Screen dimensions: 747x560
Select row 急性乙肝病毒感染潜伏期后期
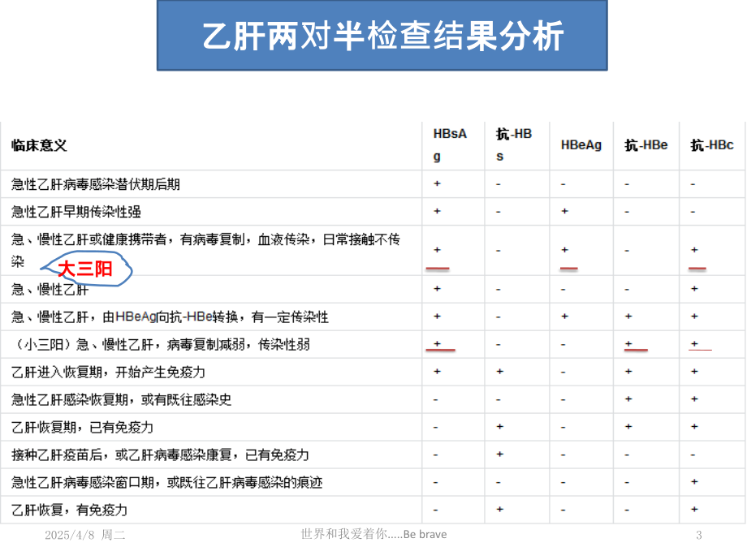click(x=373, y=183)
